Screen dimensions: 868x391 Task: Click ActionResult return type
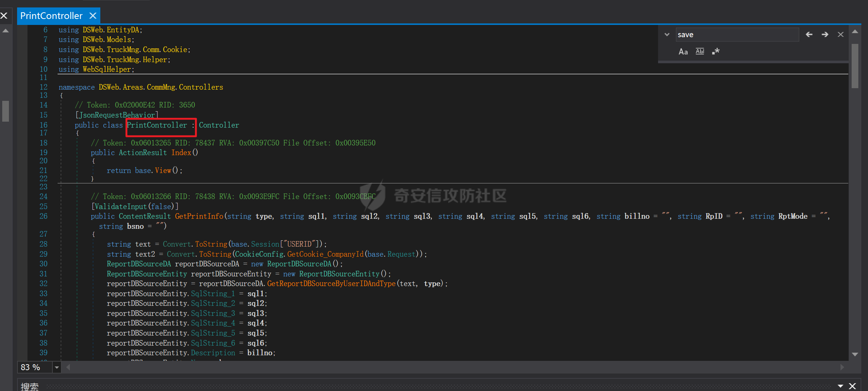[143, 153]
